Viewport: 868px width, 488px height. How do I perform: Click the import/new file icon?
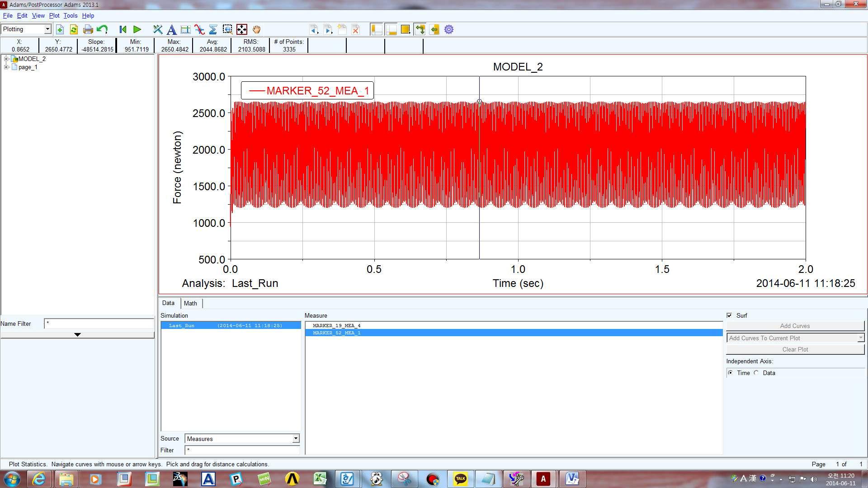(60, 29)
